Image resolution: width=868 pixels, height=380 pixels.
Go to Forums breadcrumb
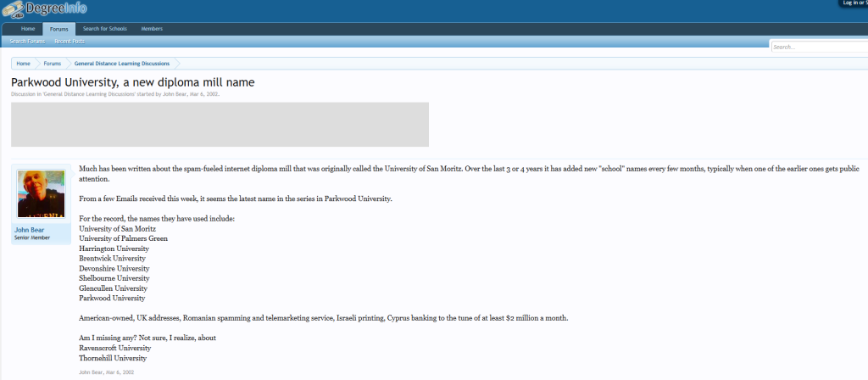(x=53, y=64)
